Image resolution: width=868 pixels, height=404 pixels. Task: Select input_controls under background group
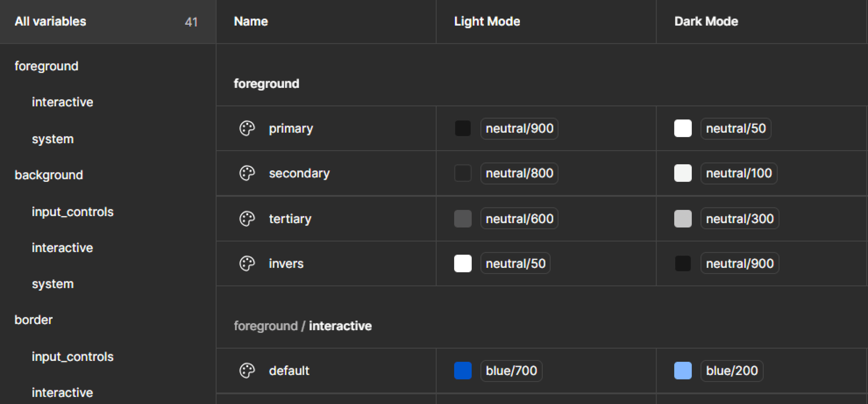[x=73, y=212]
